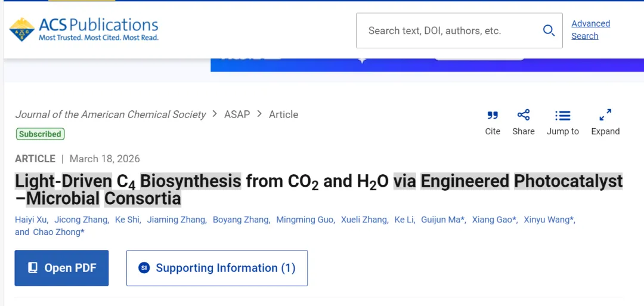
Task: Click the Cite quotation icon
Action: [493, 116]
